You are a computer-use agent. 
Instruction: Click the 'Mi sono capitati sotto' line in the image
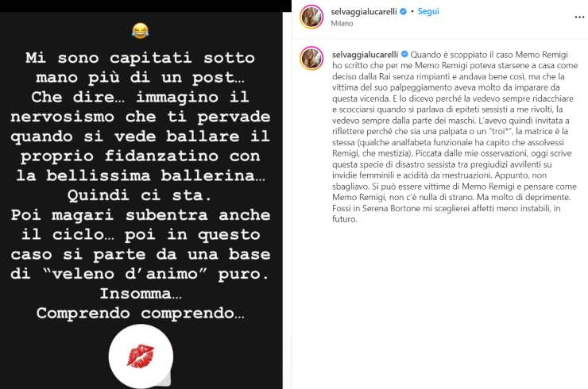141,58
